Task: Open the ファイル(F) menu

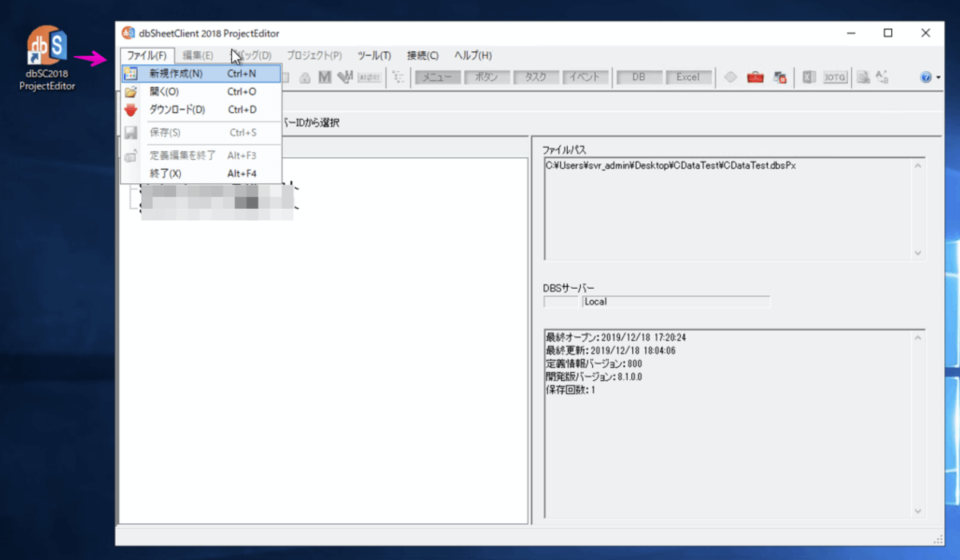Action: [x=148, y=55]
